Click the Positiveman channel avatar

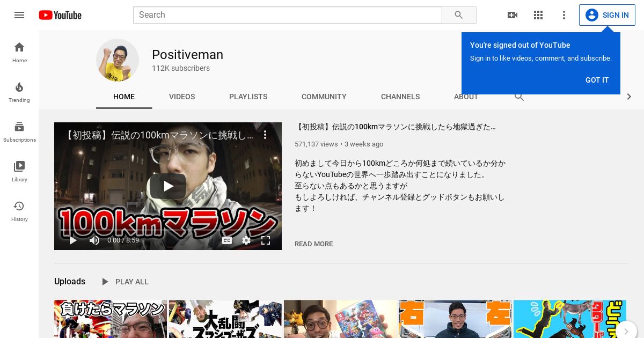coord(118,60)
